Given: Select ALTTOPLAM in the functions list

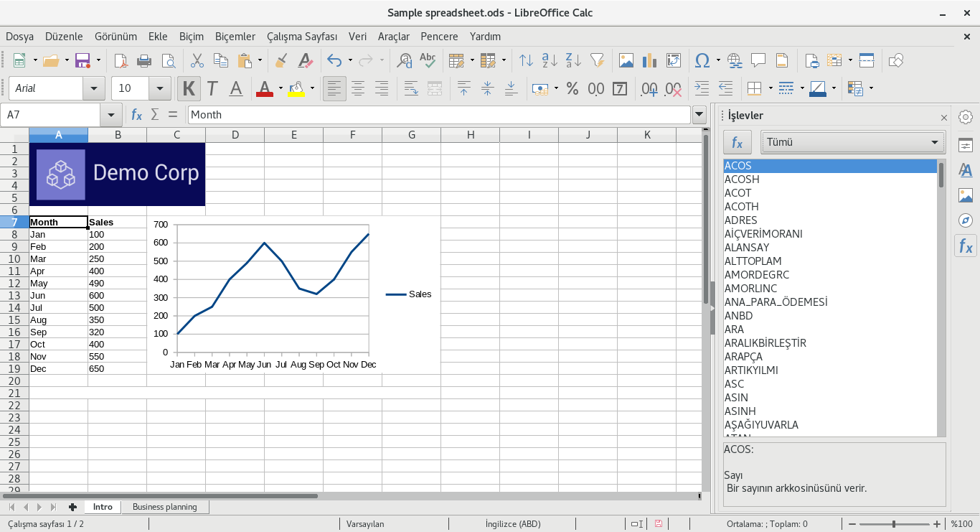Looking at the screenshot, I should tap(753, 261).
